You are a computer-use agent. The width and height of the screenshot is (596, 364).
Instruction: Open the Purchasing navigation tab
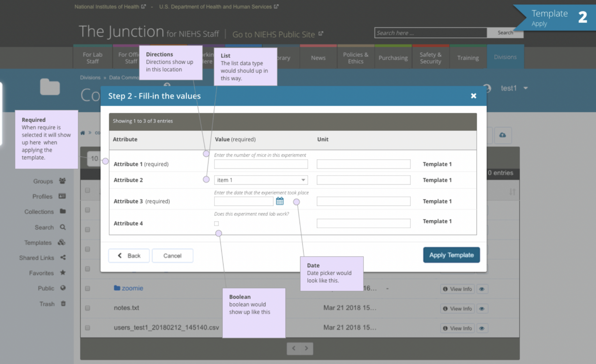tap(393, 58)
